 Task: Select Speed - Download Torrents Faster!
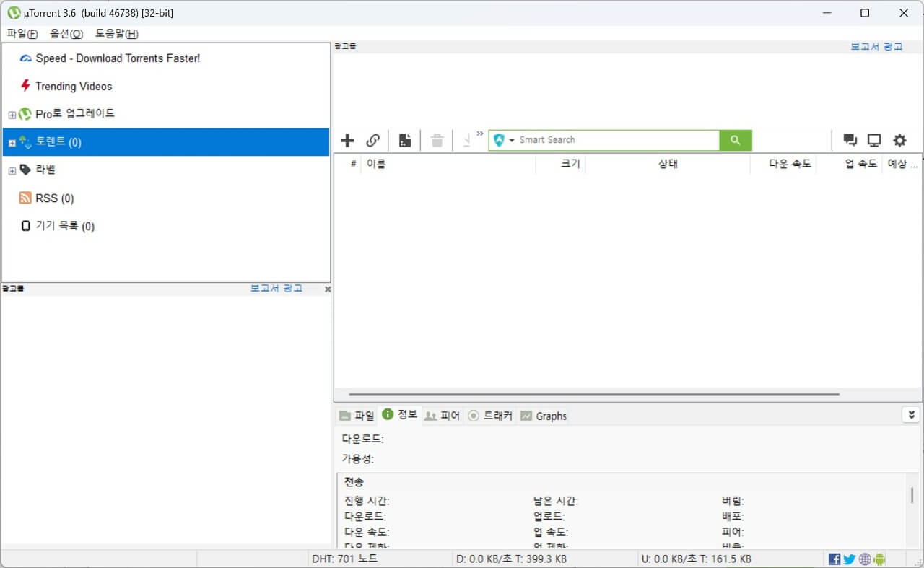coord(118,58)
